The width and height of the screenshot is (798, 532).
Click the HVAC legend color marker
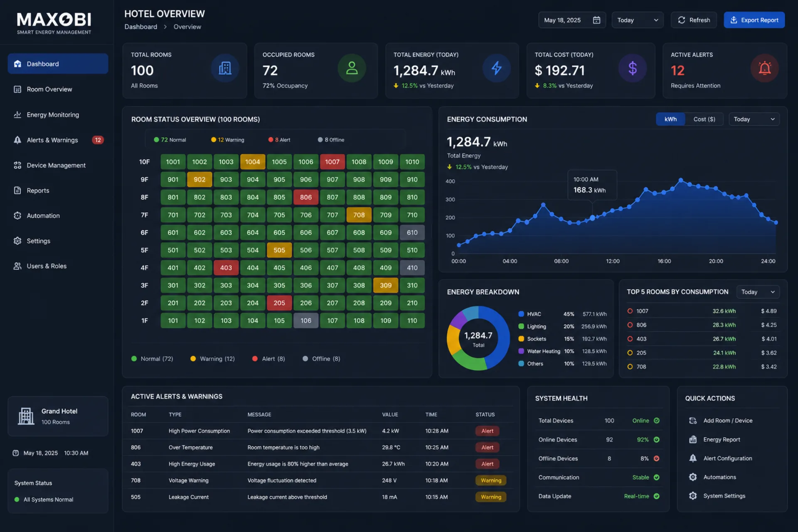521,314
